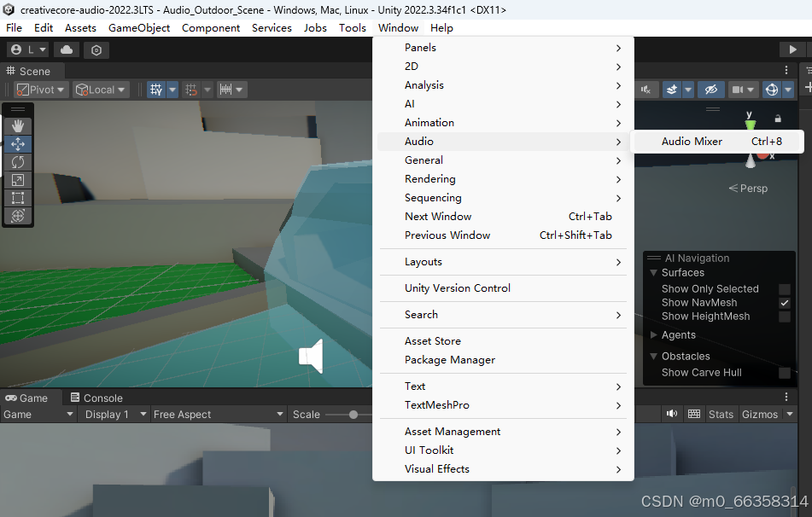Mute audio in Game view
Screen dimensions: 812x517
(x=672, y=414)
